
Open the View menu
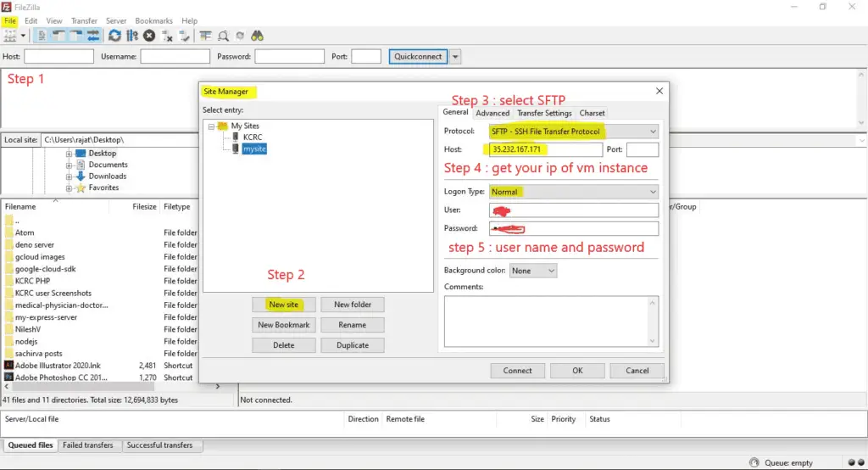(54, 20)
